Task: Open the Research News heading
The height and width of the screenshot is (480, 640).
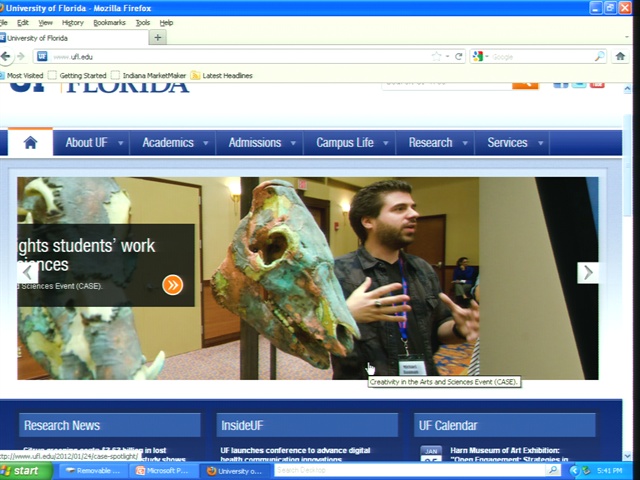Action: 62,425
